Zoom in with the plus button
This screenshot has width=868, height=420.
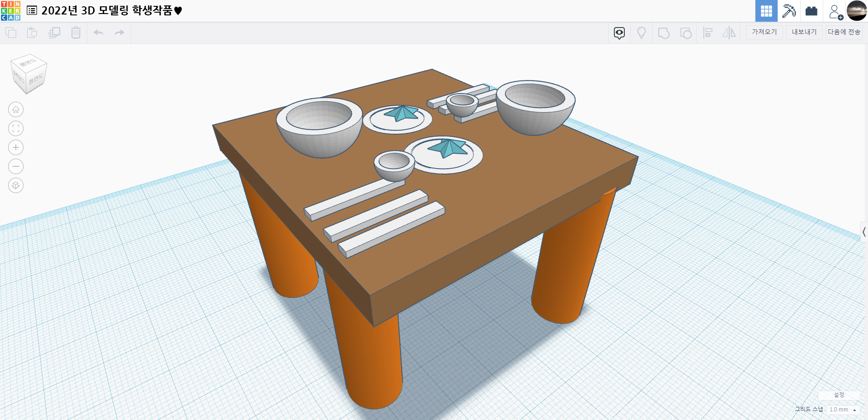coord(16,147)
